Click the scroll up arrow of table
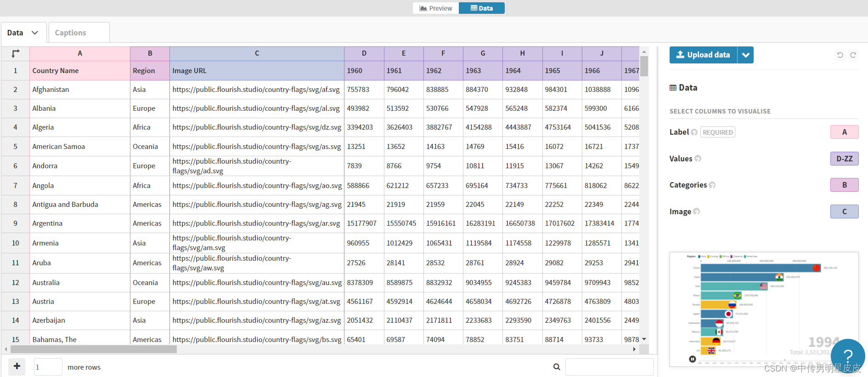Viewport: 868px width, 377px height. point(644,51)
